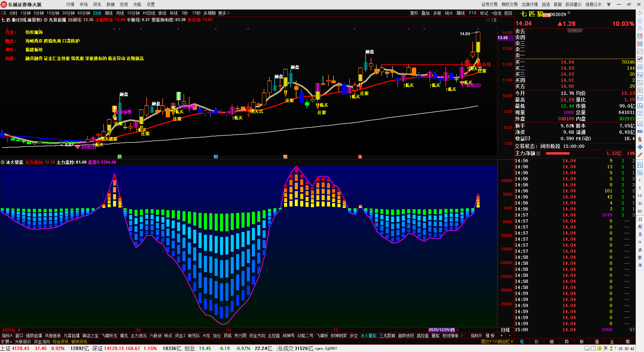Open the 多周期 multi-period view
The height and width of the screenshot is (352, 644).
tap(209, 13)
